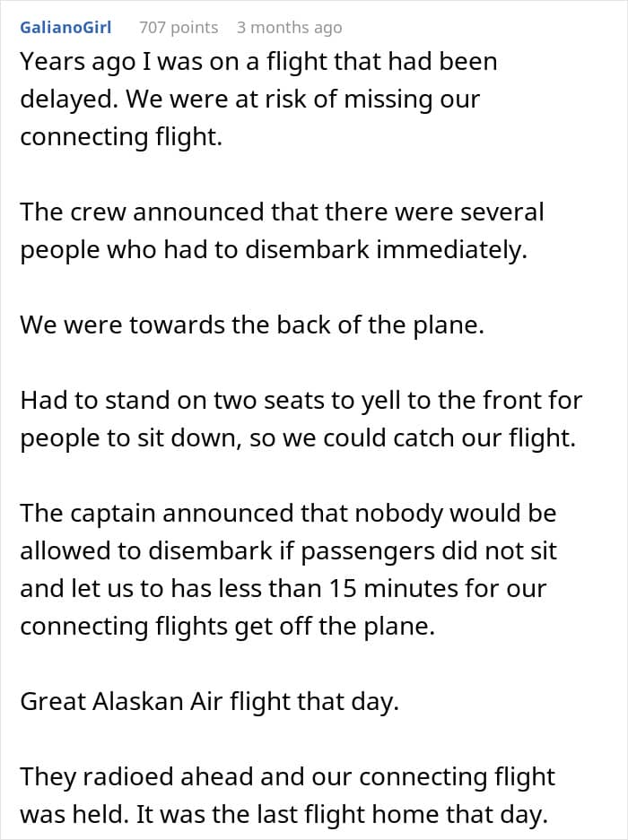Click the line "connecting flight." in first paragraph
Image resolution: width=628 pixels, height=840 pixels.
[x=120, y=136]
